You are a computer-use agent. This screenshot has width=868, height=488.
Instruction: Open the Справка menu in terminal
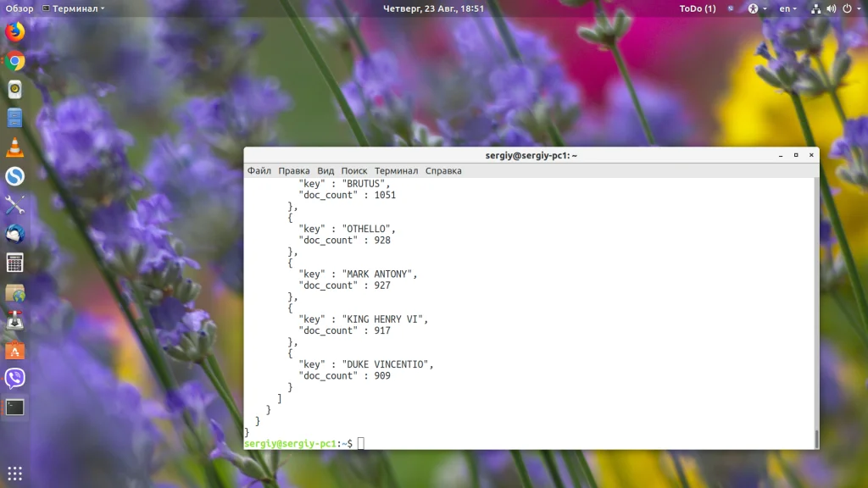pyautogui.click(x=443, y=170)
